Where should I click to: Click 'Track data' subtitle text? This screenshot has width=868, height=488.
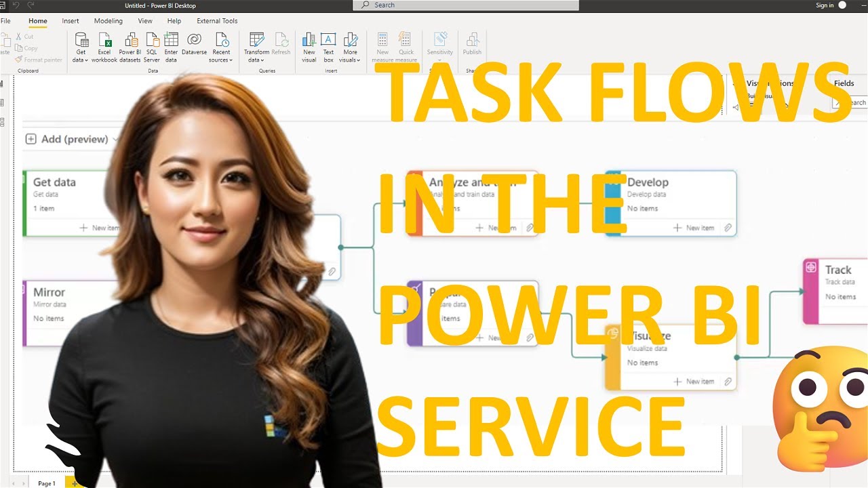point(840,282)
